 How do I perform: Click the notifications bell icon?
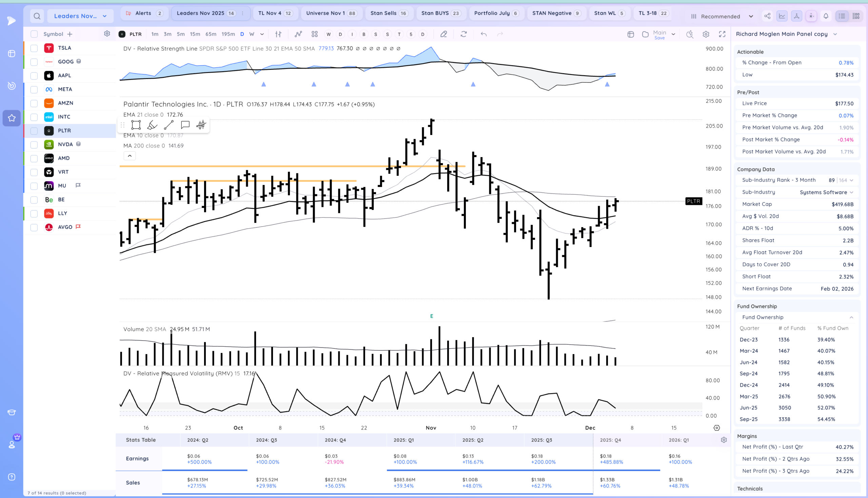click(826, 16)
